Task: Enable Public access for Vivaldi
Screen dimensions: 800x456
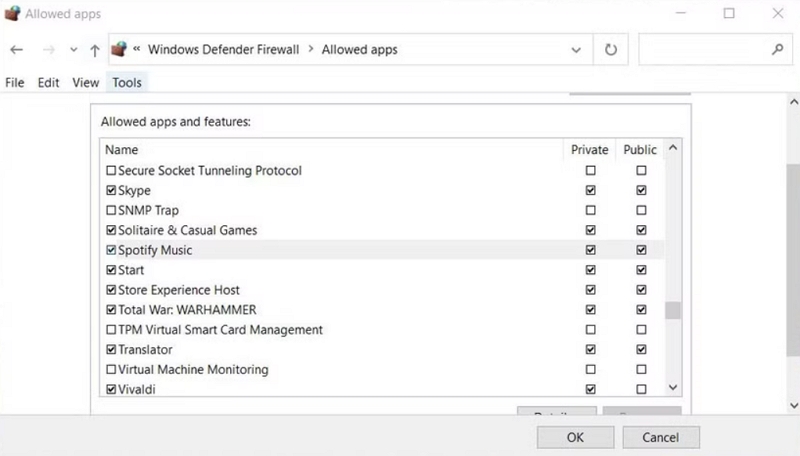Action: click(641, 389)
